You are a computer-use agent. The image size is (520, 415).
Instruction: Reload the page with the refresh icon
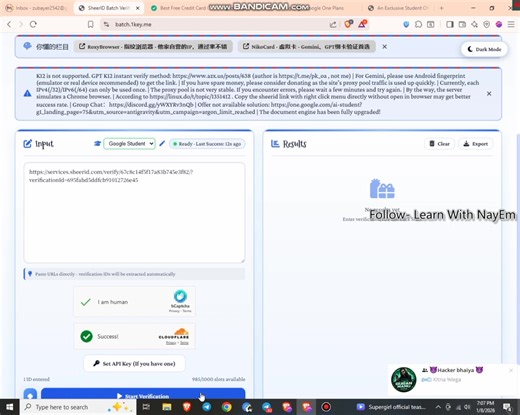point(33,24)
